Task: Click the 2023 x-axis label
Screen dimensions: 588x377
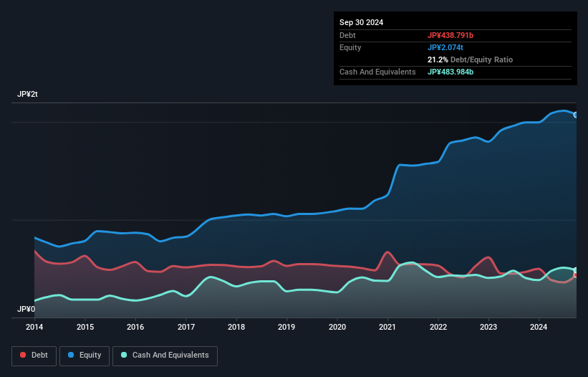Action: [488, 327]
